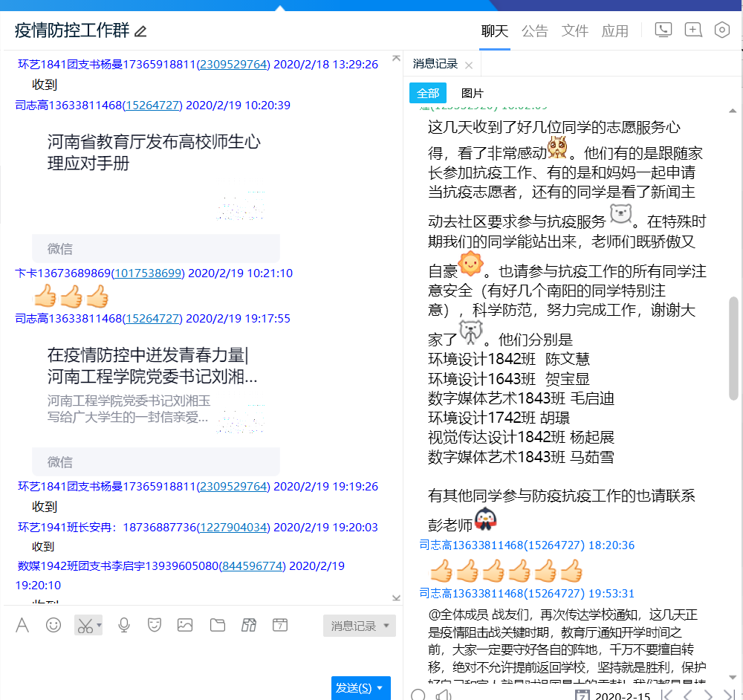Open link 15264727 on the 19:17:55 message
Viewport: 743px width, 700px height.
[152, 319]
